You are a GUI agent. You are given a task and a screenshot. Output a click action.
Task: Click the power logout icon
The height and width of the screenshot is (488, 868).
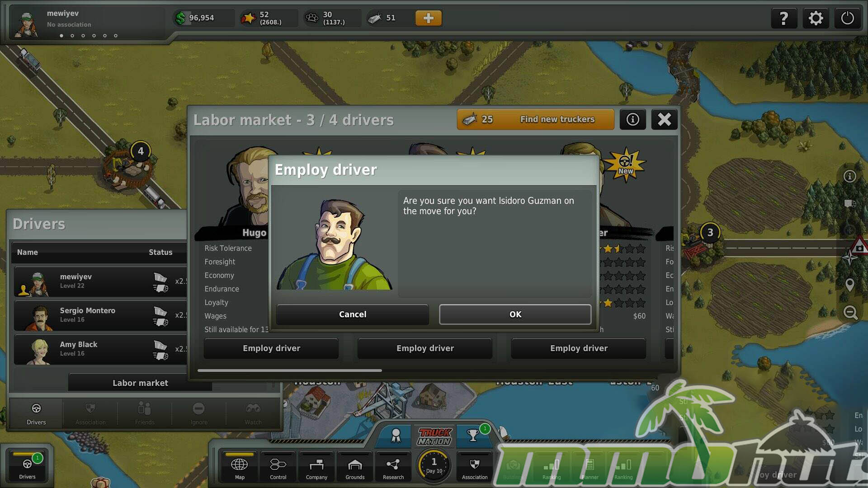847,19
